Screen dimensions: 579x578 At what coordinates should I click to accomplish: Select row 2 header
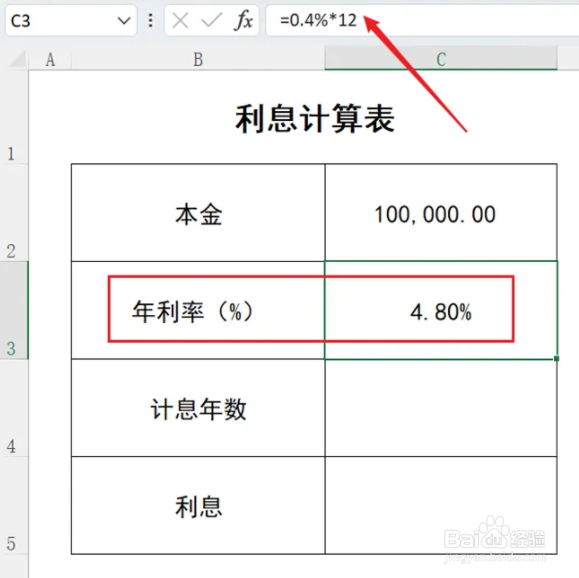click(14, 213)
